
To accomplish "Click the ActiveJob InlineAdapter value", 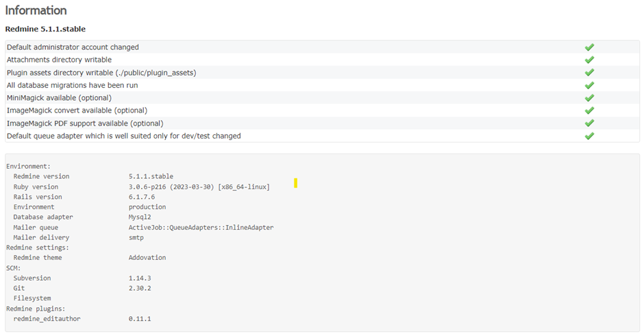I will (201, 228).
